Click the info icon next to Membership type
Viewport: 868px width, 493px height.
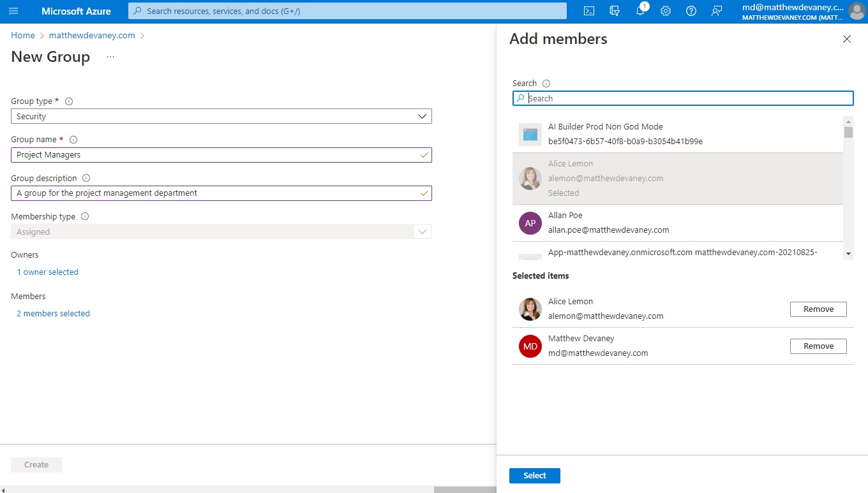coord(85,216)
